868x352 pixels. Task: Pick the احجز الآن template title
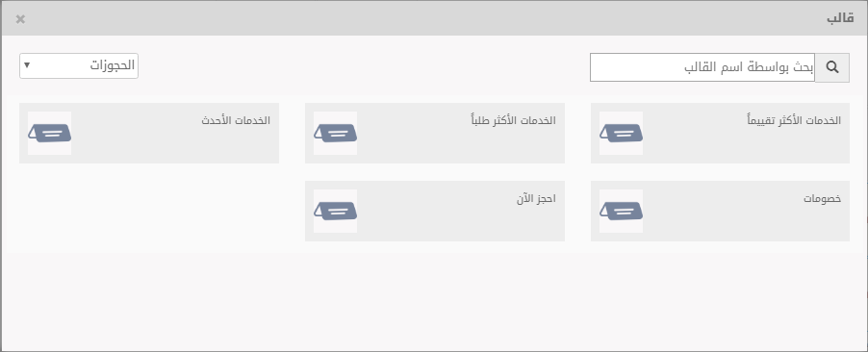coord(536,198)
